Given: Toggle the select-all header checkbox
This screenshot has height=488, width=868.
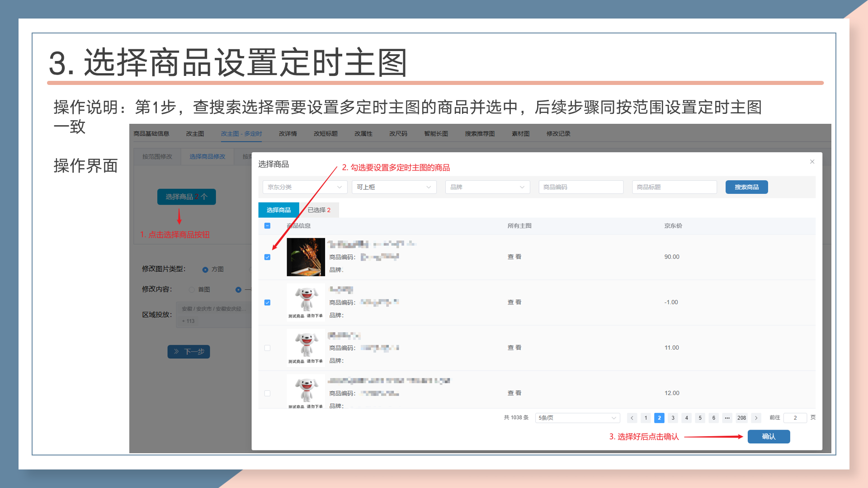Looking at the screenshot, I should [x=267, y=225].
